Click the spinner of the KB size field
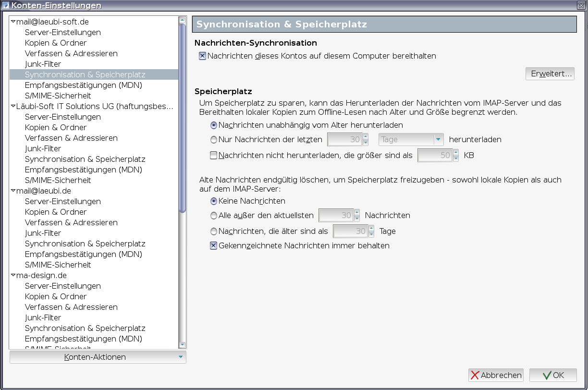Viewport: 588px width, 390px height. coord(455,155)
